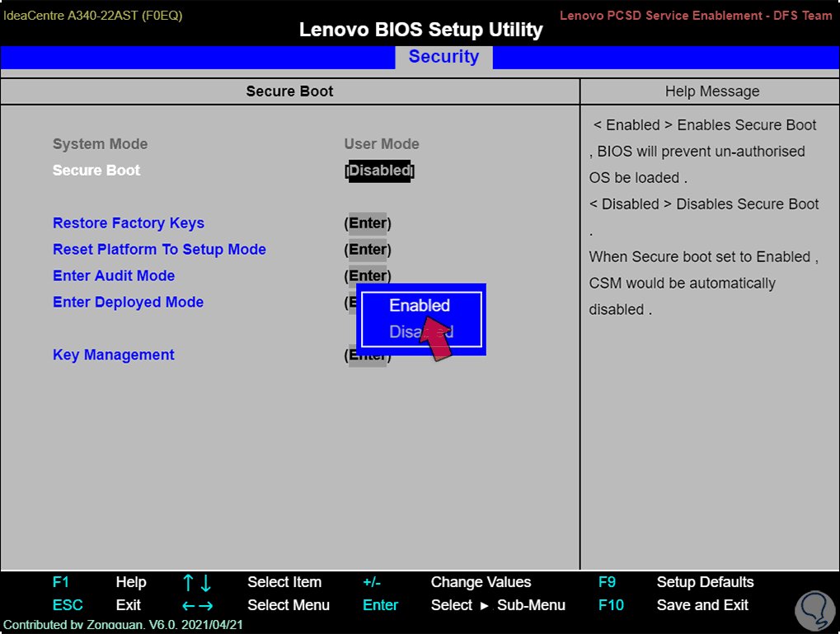Viewport: 840px width, 634px height.
Task: Click the cyan Enter key hint in the footer
Action: point(380,605)
